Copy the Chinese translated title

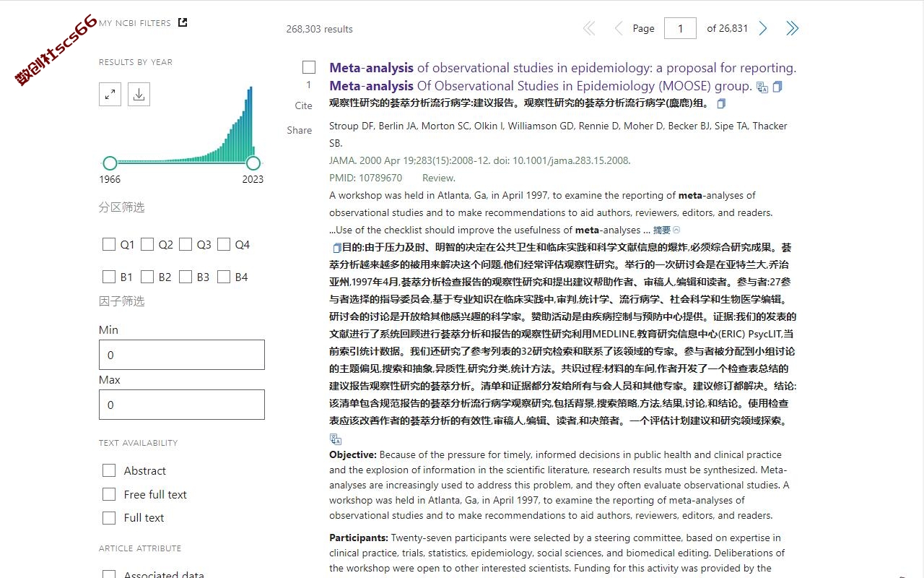click(x=720, y=103)
